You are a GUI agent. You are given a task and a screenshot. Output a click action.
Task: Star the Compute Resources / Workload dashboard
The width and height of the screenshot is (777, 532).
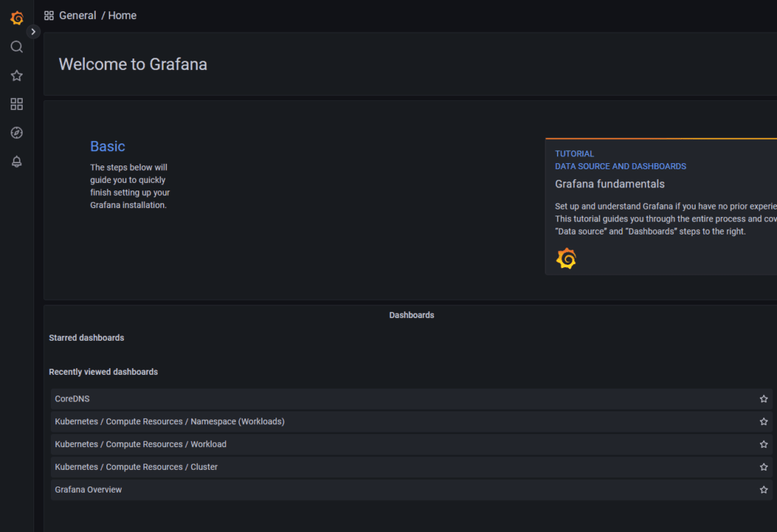tap(763, 444)
